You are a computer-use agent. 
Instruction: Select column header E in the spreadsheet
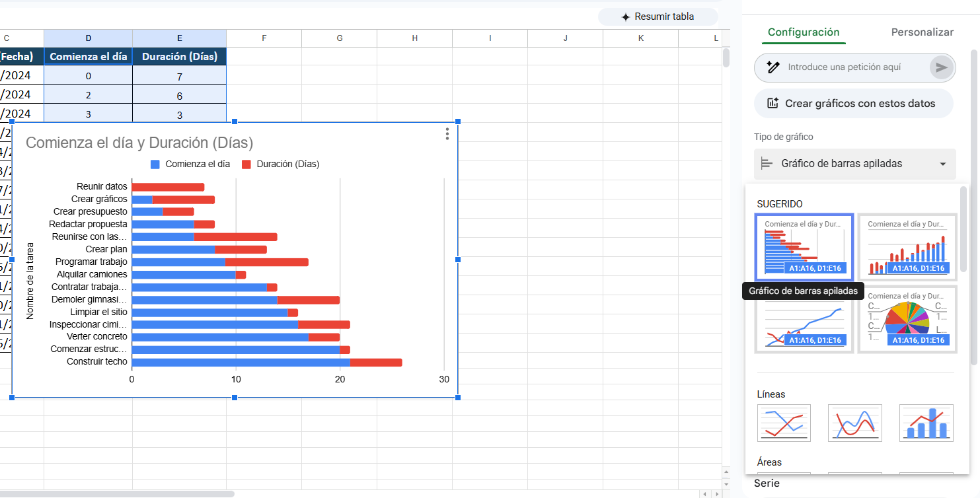pyautogui.click(x=179, y=38)
